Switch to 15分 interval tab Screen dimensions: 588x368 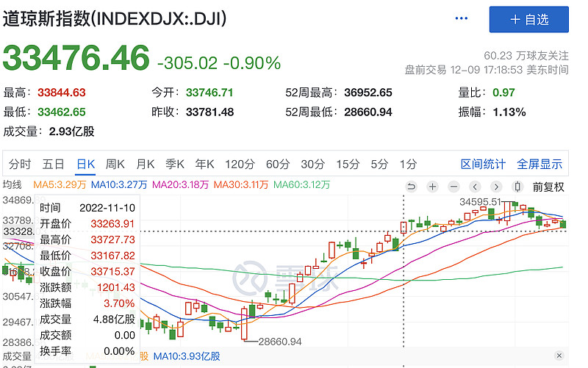[348, 164]
